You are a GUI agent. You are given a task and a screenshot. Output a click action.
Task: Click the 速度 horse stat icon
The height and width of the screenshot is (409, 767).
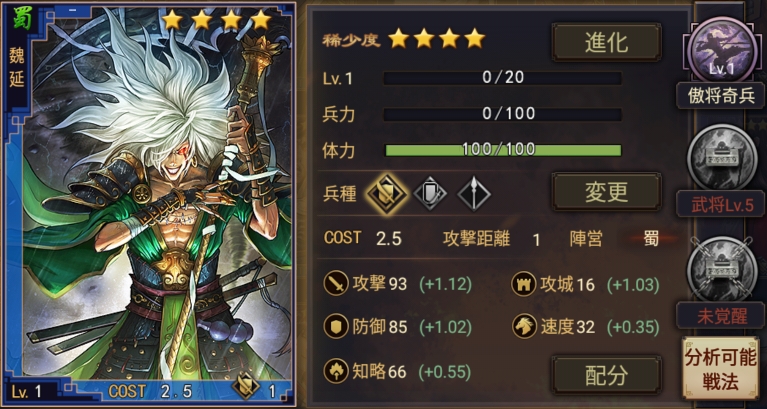coord(524,327)
